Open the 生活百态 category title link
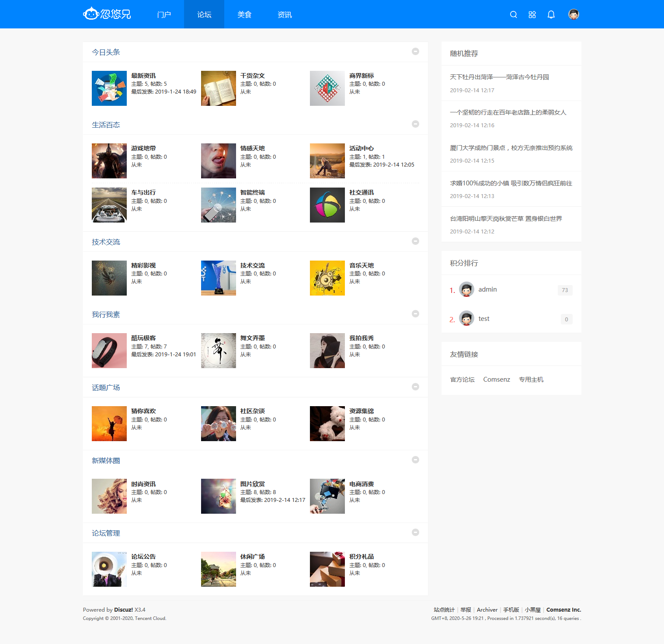664x644 pixels. [x=106, y=125]
